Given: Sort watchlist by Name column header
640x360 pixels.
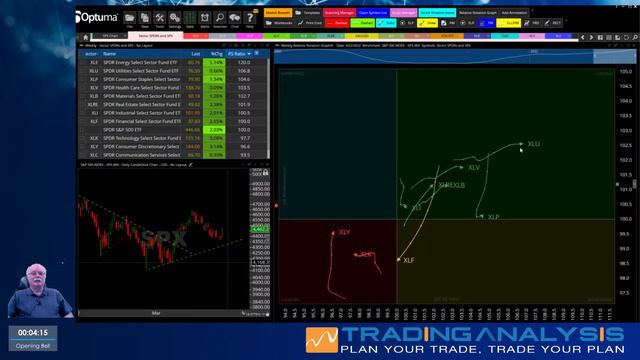Looking at the screenshot, I should (109, 53).
